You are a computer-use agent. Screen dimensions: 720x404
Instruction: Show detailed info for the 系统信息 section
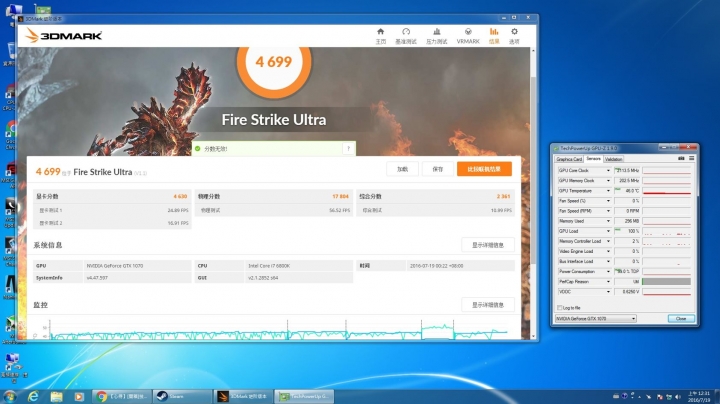pyautogui.click(x=488, y=245)
